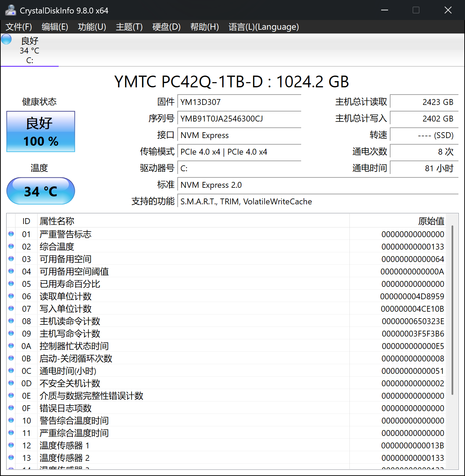Click the SMART attribute list vertical scrollbar
The height and width of the screenshot is (476, 465).
tap(452, 310)
